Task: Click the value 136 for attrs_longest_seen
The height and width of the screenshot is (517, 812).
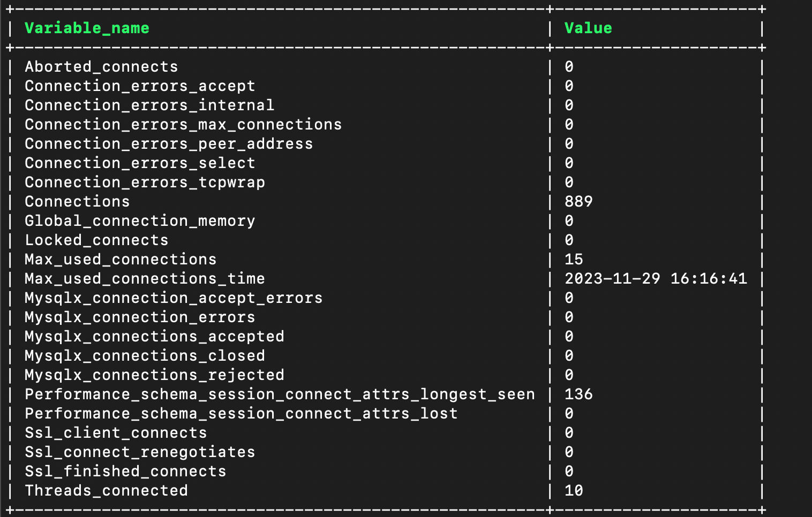Action: 578,394
